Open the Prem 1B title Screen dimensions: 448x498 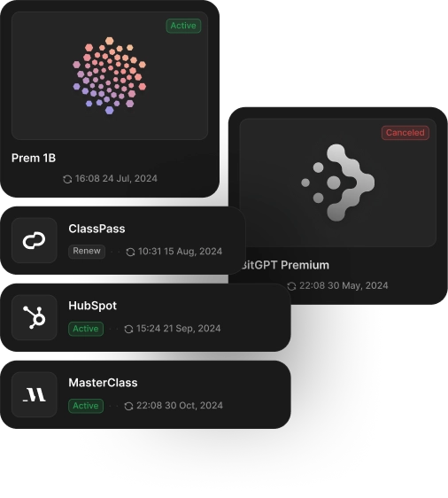pyautogui.click(x=34, y=158)
